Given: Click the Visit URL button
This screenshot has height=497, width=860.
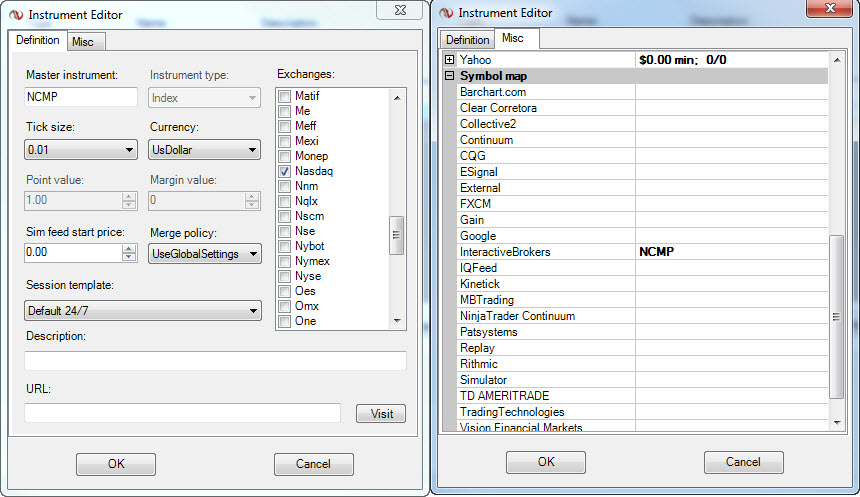Looking at the screenshot, I should 381,414.
